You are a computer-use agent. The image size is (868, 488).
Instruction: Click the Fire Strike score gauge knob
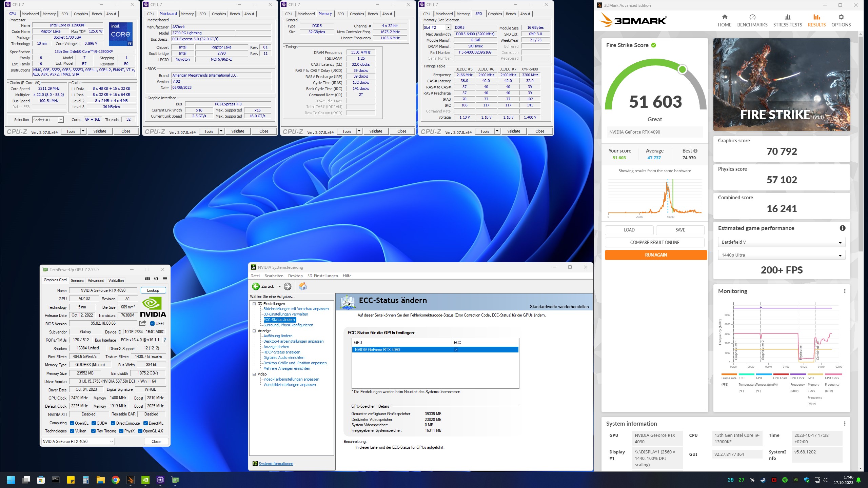682,69
